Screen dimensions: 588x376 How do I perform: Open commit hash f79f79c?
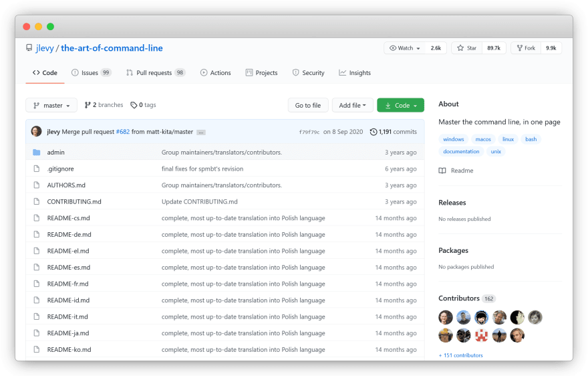pyautogui.click(x=309, y=132)
